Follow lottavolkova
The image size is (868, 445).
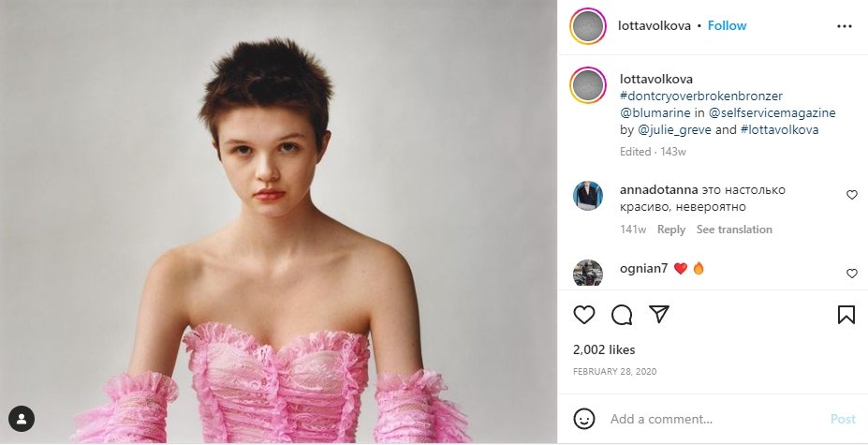(x=727, y=26)
